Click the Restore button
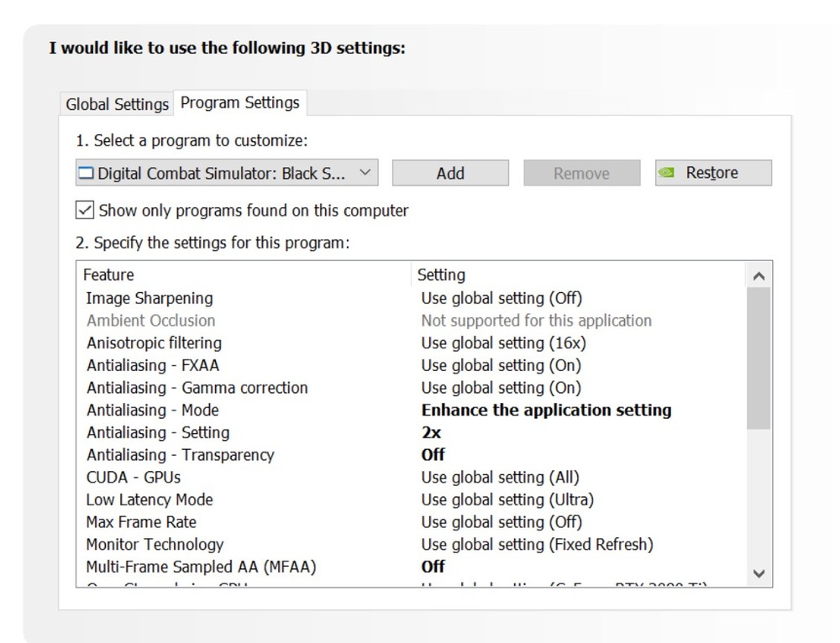 tap(713, 173)
